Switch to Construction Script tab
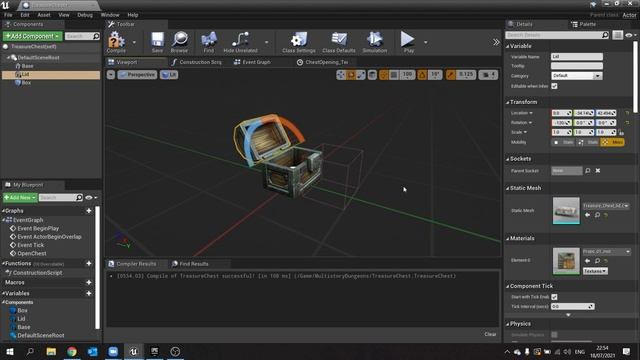The height and width of the screenshot is (360, 640). (x=197, y=62)
